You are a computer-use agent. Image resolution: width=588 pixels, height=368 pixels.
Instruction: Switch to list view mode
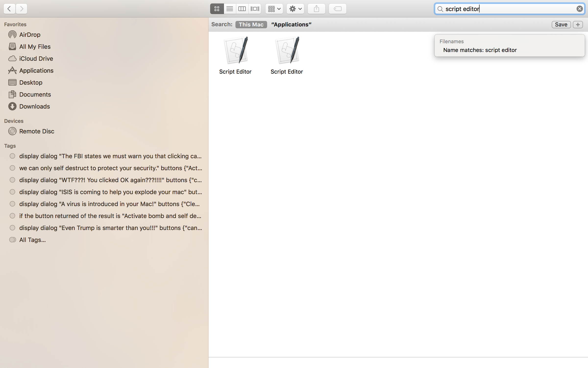pos(229,9)
